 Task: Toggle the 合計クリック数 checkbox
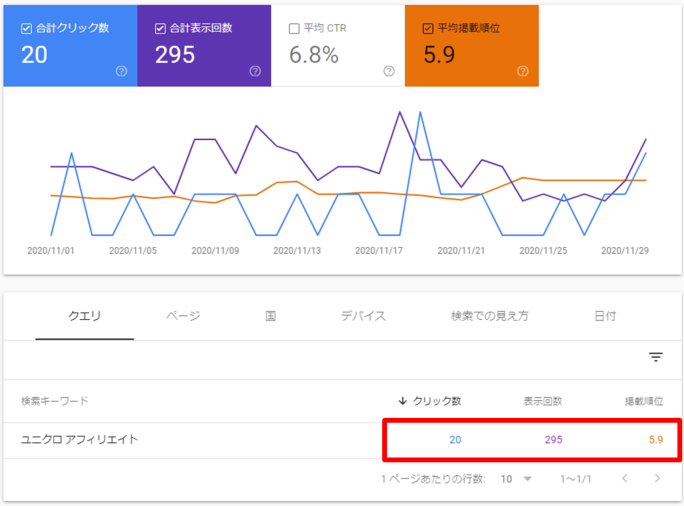(x=26, y=29)
